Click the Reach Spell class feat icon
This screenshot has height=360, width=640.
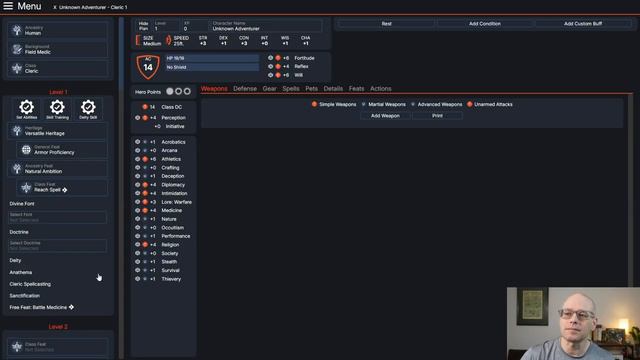click(26, 187)
